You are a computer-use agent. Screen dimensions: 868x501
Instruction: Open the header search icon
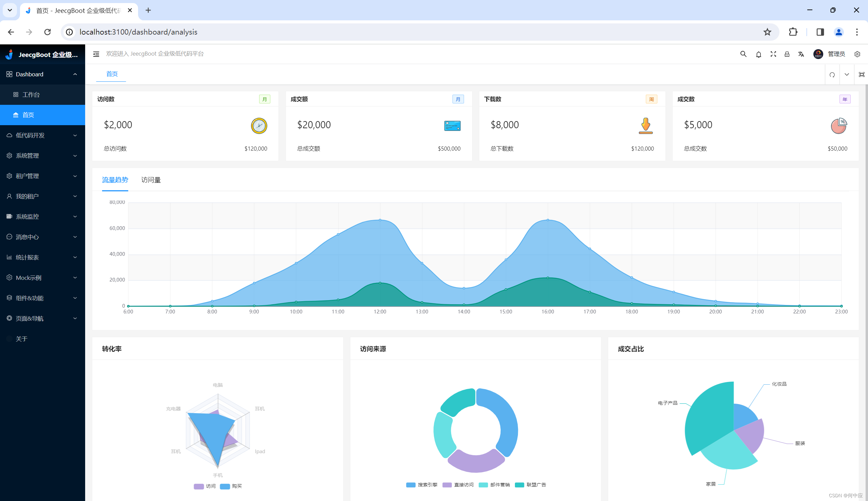pos(743,54)
